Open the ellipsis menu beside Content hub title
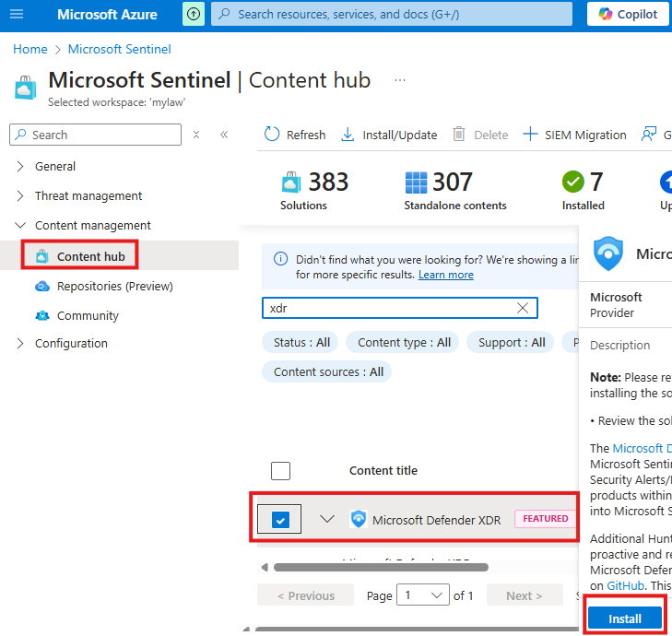Viewport: 672px width, 636px height. tap(399, 80)
